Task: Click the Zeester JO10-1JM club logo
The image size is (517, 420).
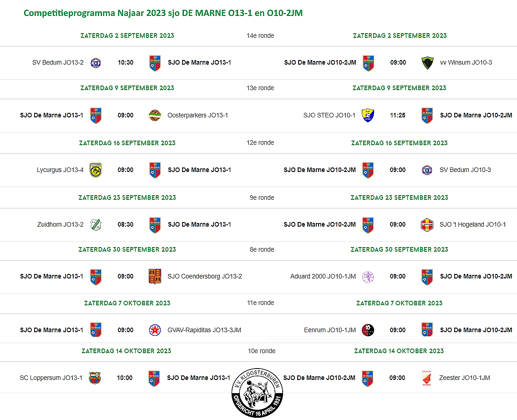Action: [x=426, y=378]
